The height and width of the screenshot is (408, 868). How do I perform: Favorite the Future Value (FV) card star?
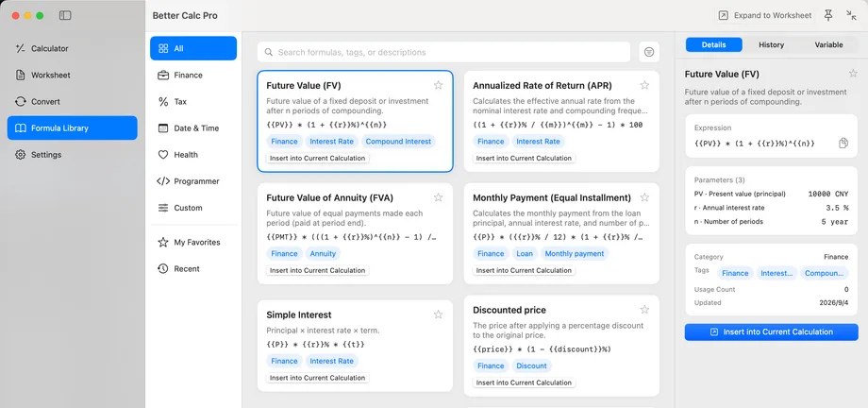point(439,85)
